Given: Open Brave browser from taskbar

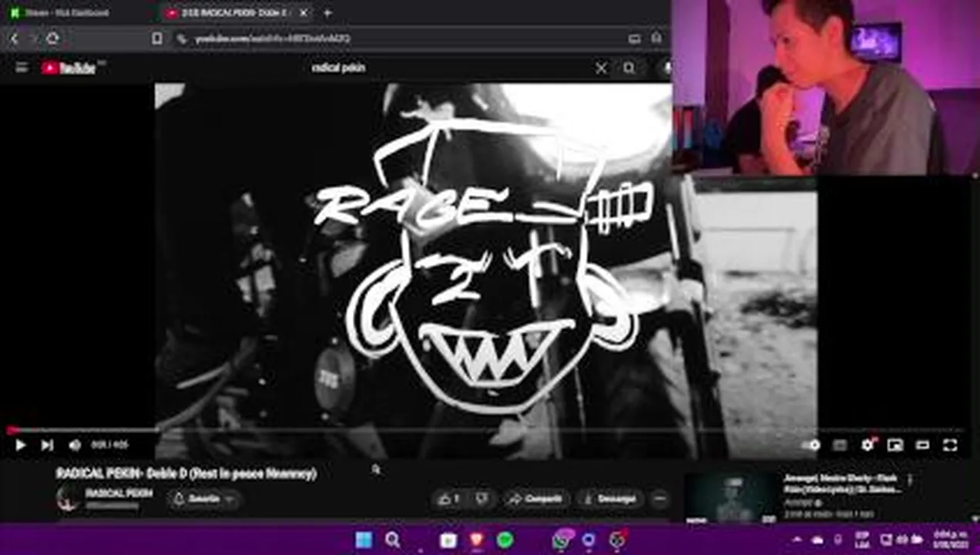Looking at the screenshot, I should pyautogui.click(x=476, y=540).
